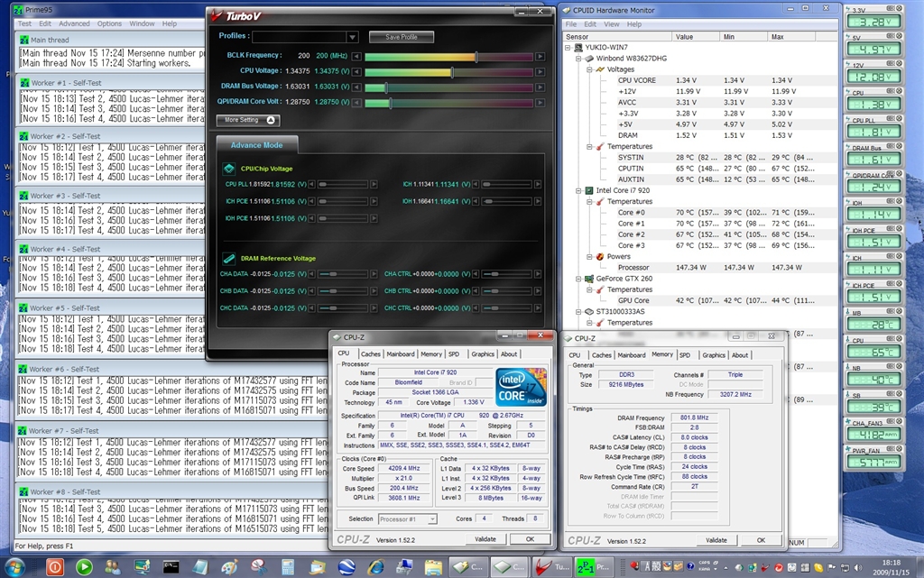Close the 5V voltage monitor gadget
Image resolution: width=924 pixels, height=578 pixels.
pos(900,36)
